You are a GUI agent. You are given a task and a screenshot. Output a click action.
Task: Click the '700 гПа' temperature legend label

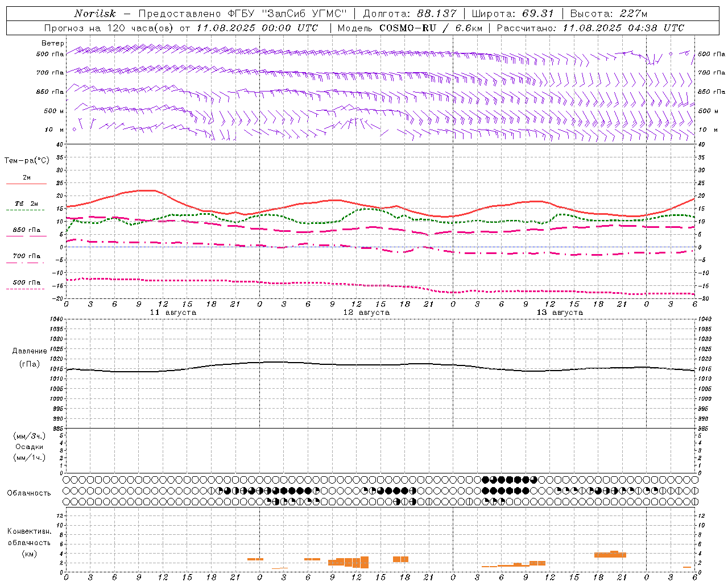(26, 256)
